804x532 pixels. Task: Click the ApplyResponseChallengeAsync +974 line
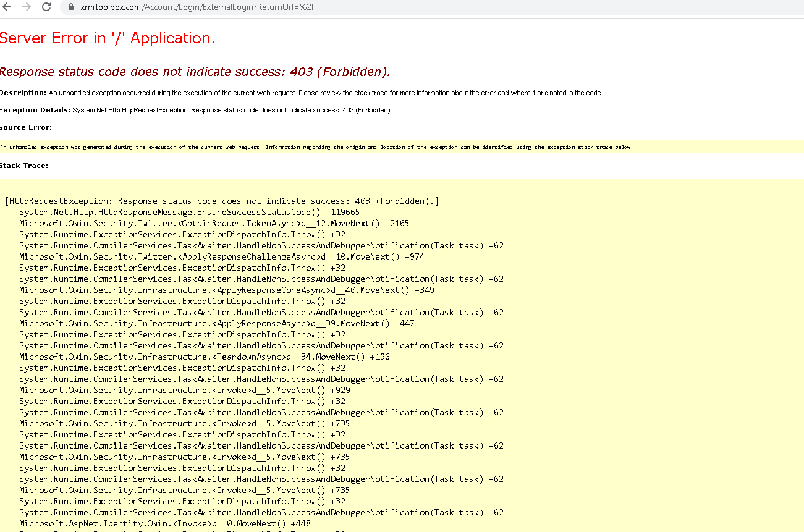(222, 256)
